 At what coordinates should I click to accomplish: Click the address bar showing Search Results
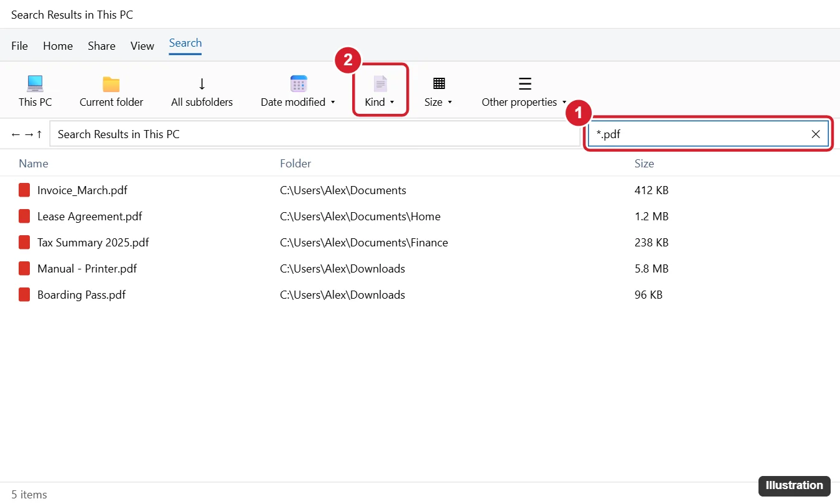(x=314, y=134)
